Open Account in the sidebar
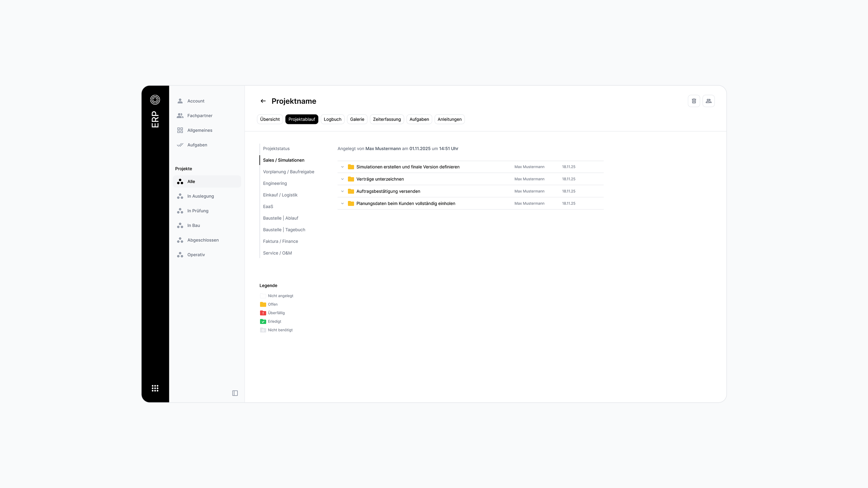The image size is (868, 488). click(196, 101)
